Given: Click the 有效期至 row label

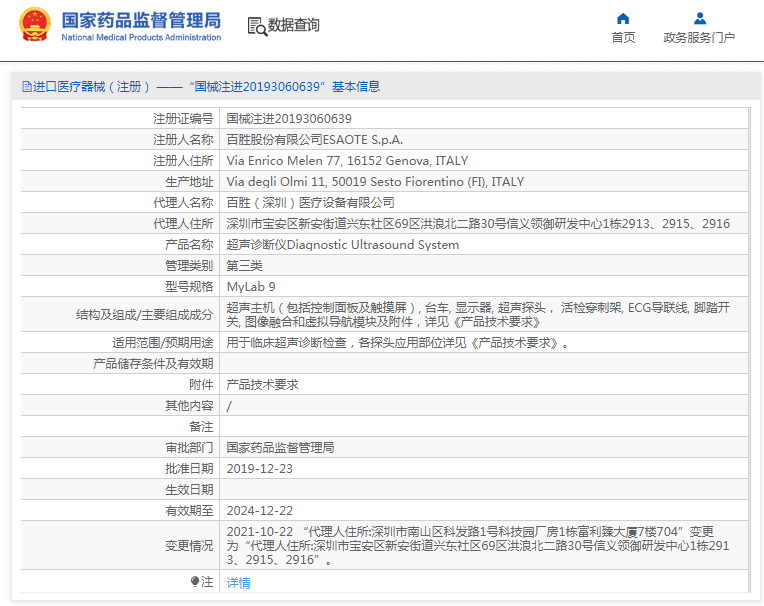Looking at the screenshot, I should tap(189, 511).
